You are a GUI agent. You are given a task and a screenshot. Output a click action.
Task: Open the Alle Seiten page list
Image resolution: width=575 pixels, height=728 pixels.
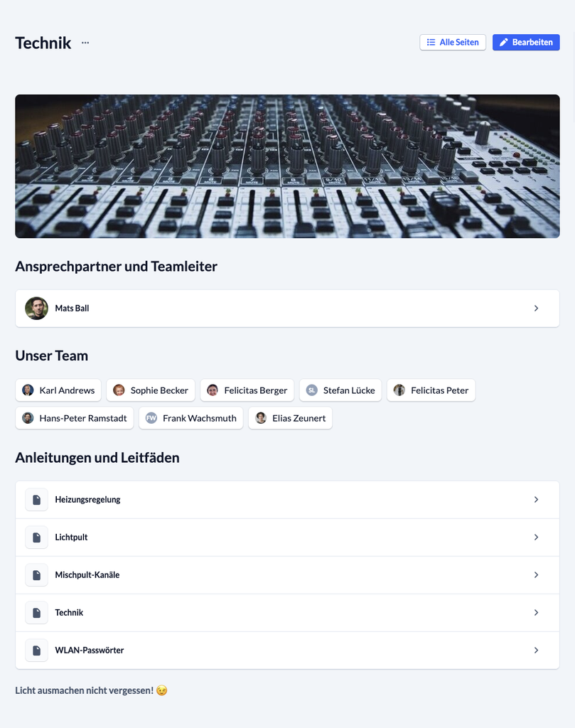[453, 42]
